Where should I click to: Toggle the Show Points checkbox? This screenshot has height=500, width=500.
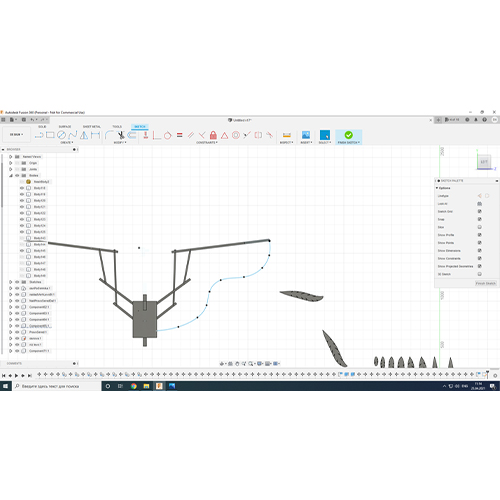480,243
